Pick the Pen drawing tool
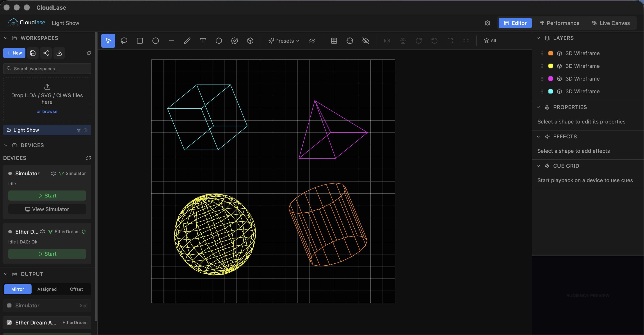Image resolution: width=644 pixels, height=335 pixels. [x=187, y=41]
